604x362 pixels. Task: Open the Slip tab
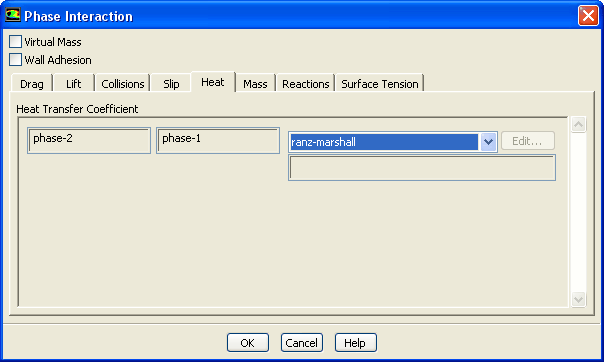171,84
